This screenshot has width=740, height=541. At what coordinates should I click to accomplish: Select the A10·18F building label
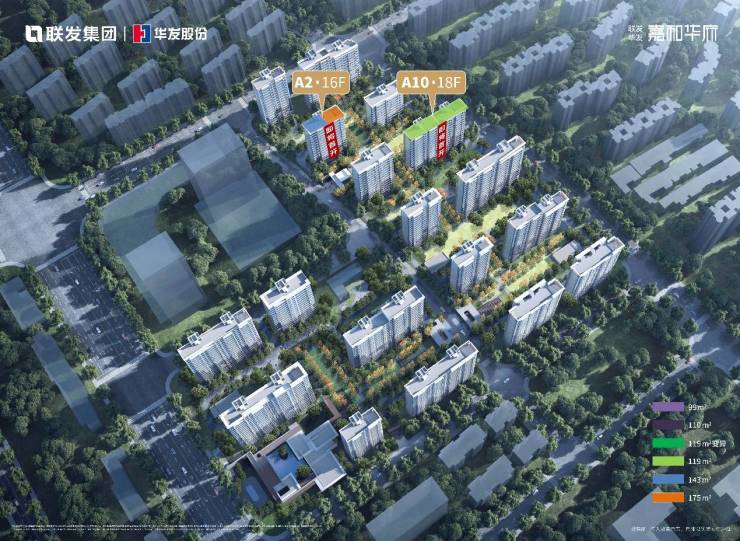pyautogui.click(x=432, y=79)
